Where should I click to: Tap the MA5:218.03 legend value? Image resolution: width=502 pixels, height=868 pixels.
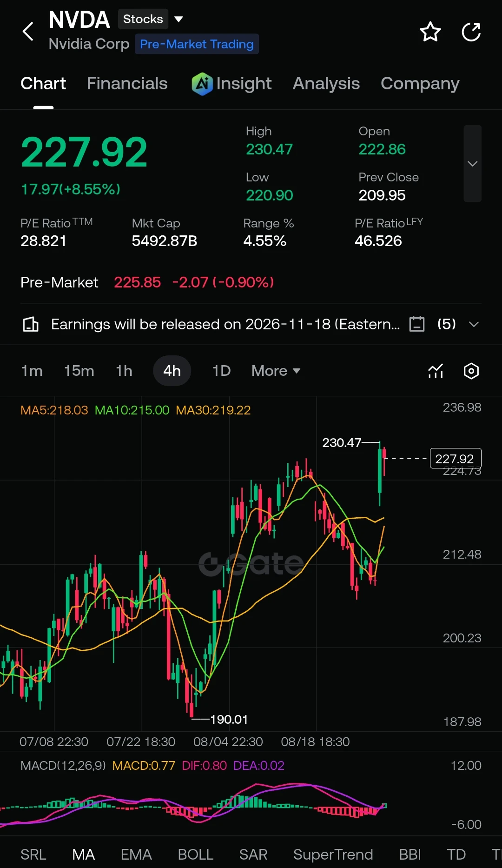pyautogui.click(x=54, y=410)
